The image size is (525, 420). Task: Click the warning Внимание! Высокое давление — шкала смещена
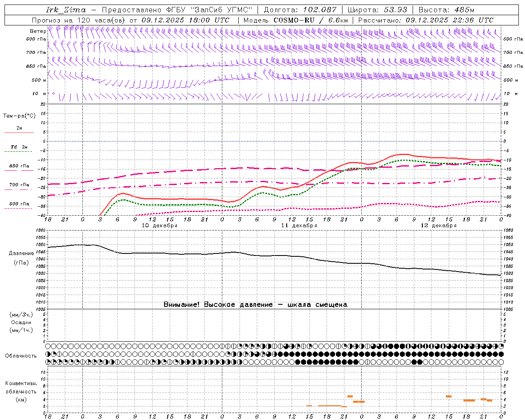click(x=256, y=305)
